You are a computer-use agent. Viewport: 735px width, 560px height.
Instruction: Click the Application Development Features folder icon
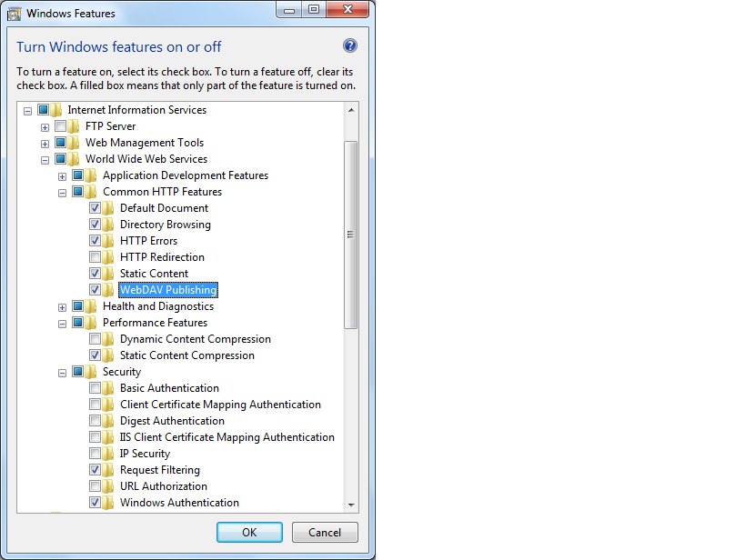pyautogui.click(x=90, y=175)
